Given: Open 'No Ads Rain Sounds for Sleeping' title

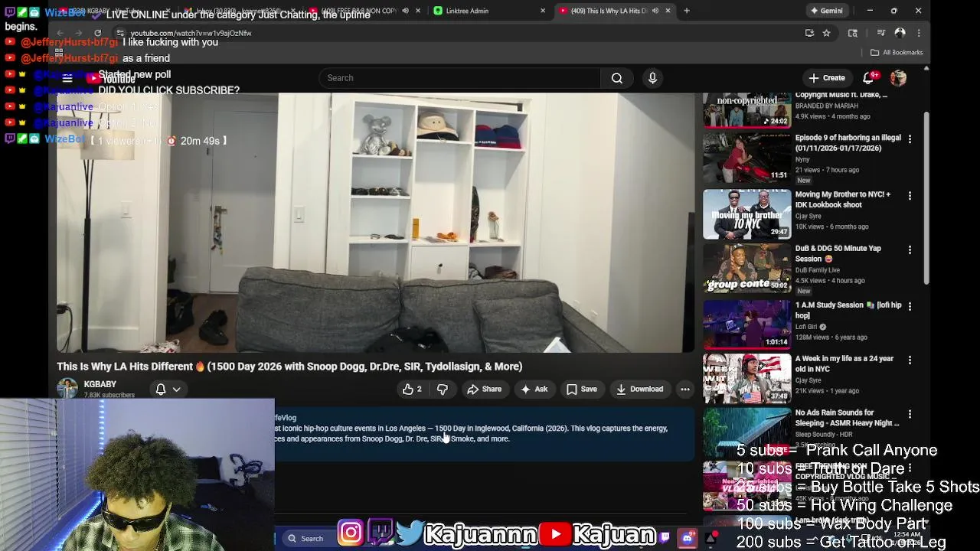Looking at the screenshot, I should [x=847, y=418].
